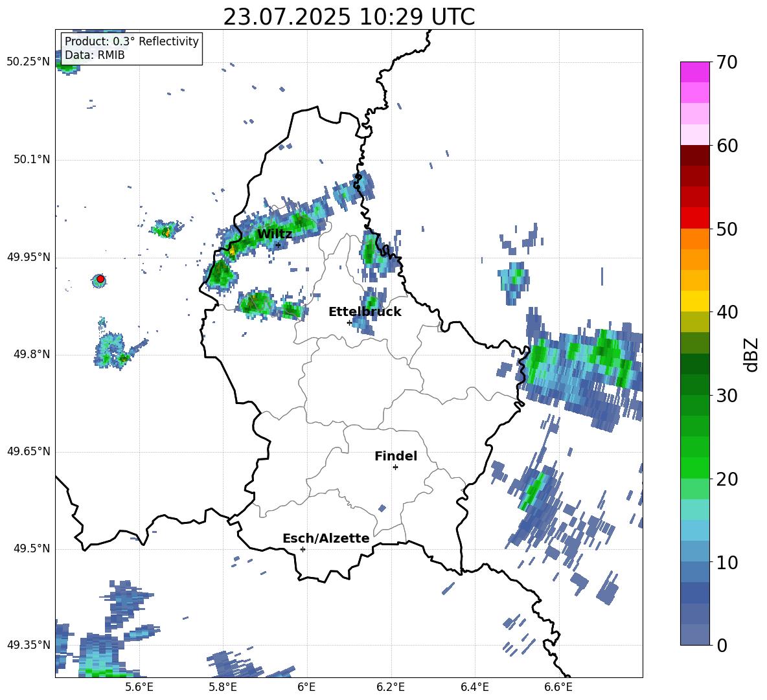The image size is (767, 700).
Task: Click the 6.6°E longitude label
Action: point(558,687)
